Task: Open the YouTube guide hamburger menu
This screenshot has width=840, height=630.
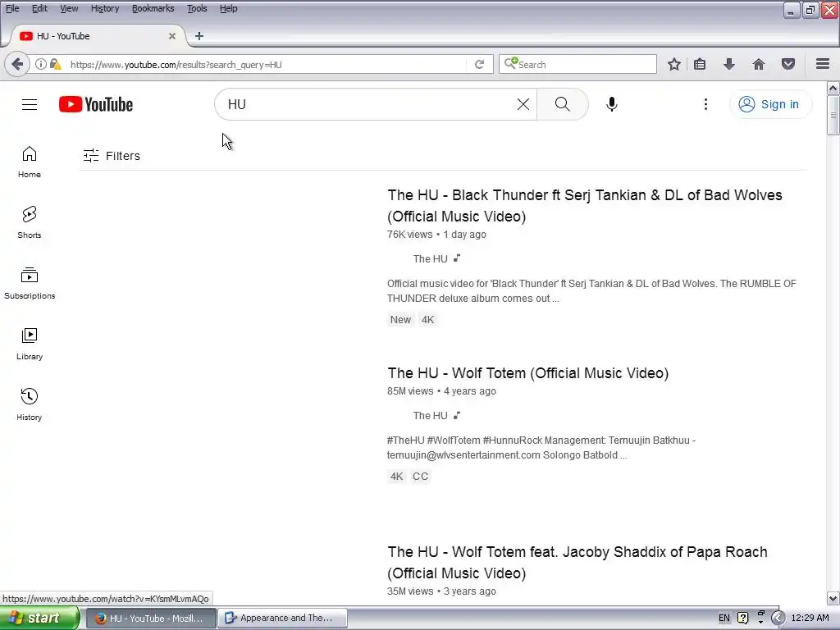Action: (30, 104)
